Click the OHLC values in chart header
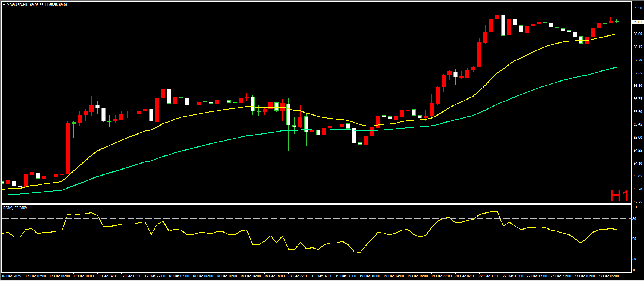Screen dimensions: 644x281 tap(48, 5)
